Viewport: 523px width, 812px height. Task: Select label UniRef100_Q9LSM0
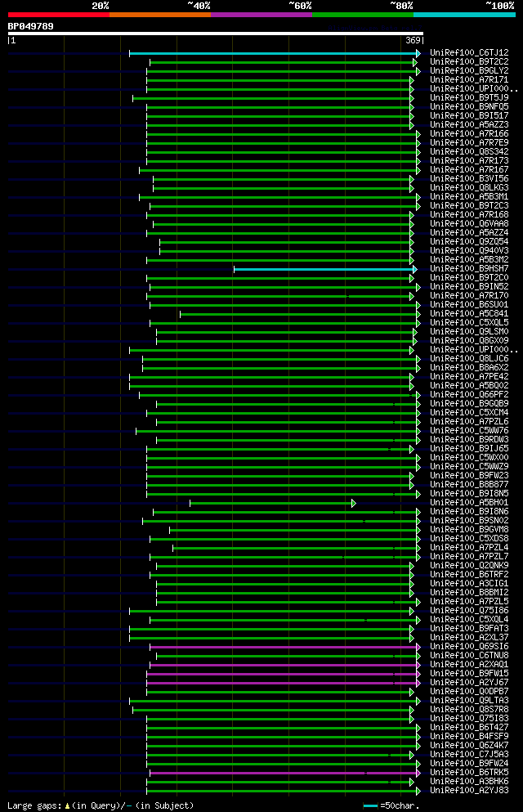(x=469, y=332)
